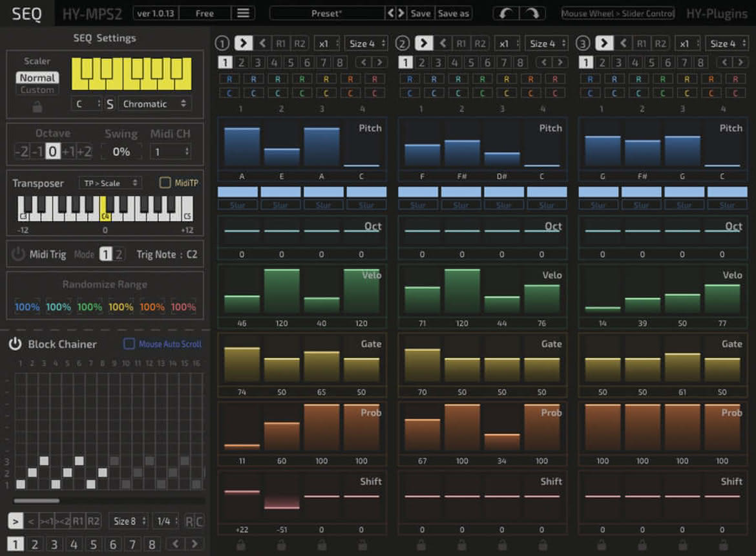
Task: Set sequencer 3 direction to backward
Action: pyautogui.click(x=623, y=43)
